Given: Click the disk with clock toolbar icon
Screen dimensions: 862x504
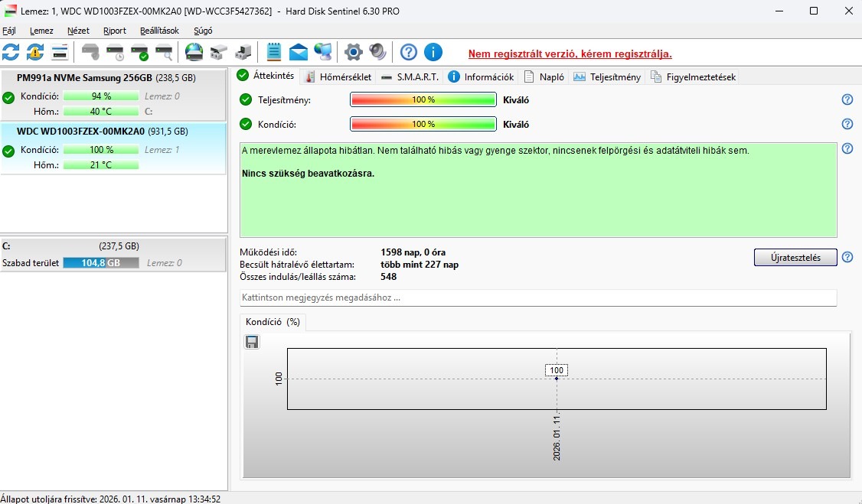Looking at the screenshot, I should coord(115,52).
